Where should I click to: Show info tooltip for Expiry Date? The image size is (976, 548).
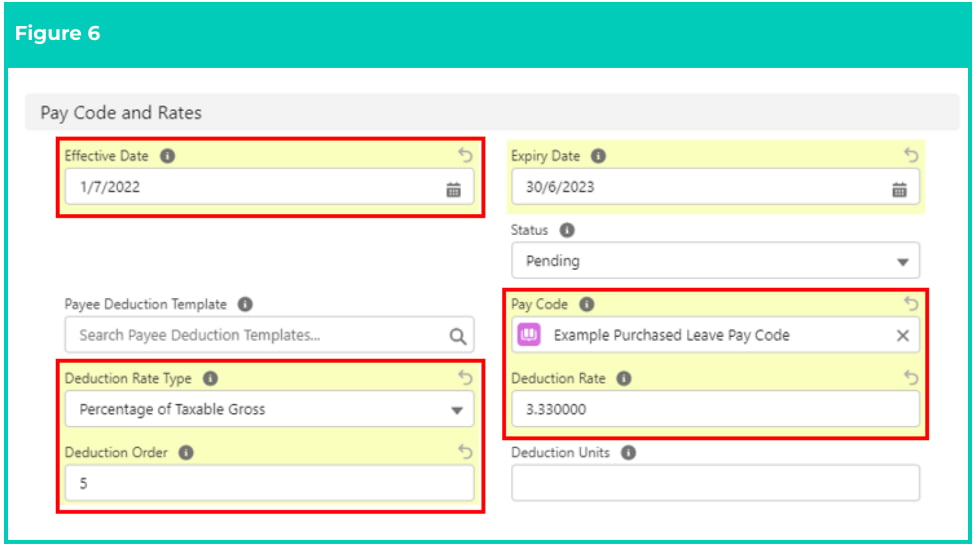click(598, 156)
